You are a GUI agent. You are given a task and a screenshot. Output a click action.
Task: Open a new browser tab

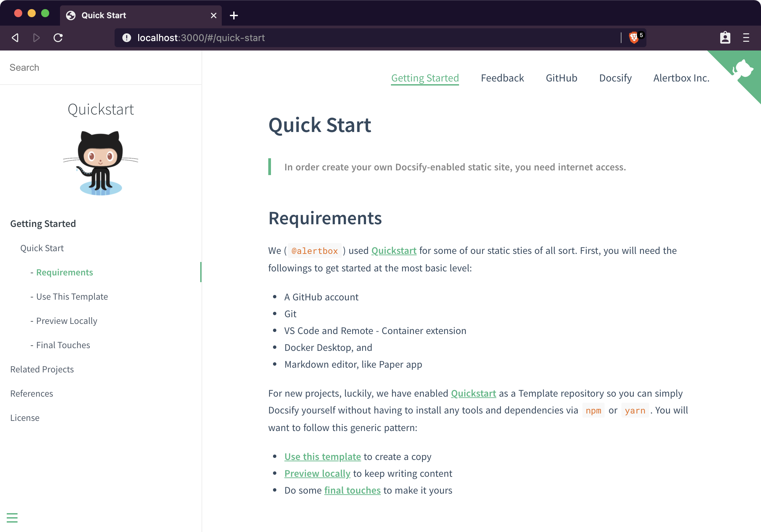[x=234, y=15]
